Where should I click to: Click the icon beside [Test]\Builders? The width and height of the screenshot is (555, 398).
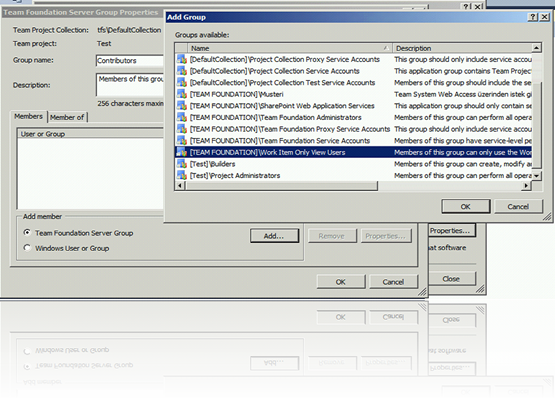[182, 164]
